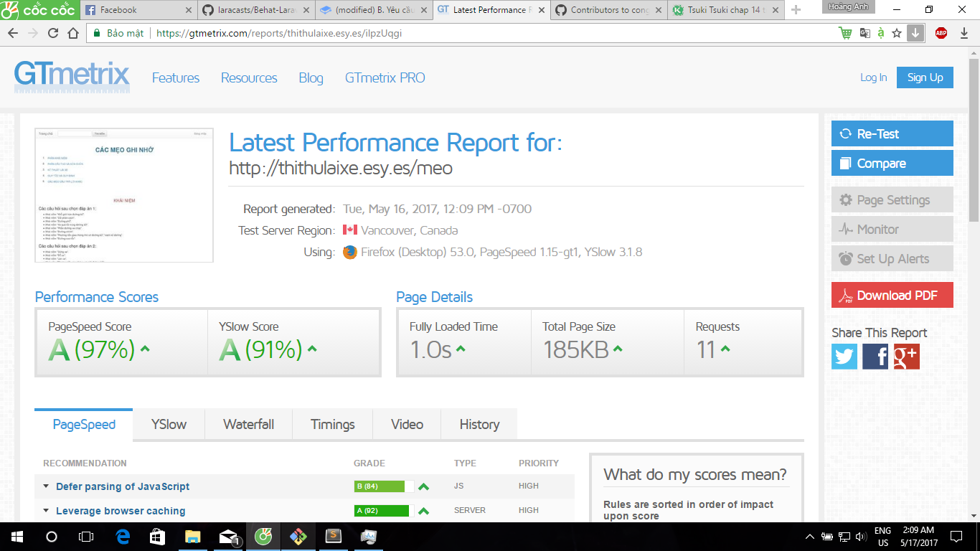This screenshot has width=980, height=551.
Task: Share report via Facebook icon
Action: point(875,357)
